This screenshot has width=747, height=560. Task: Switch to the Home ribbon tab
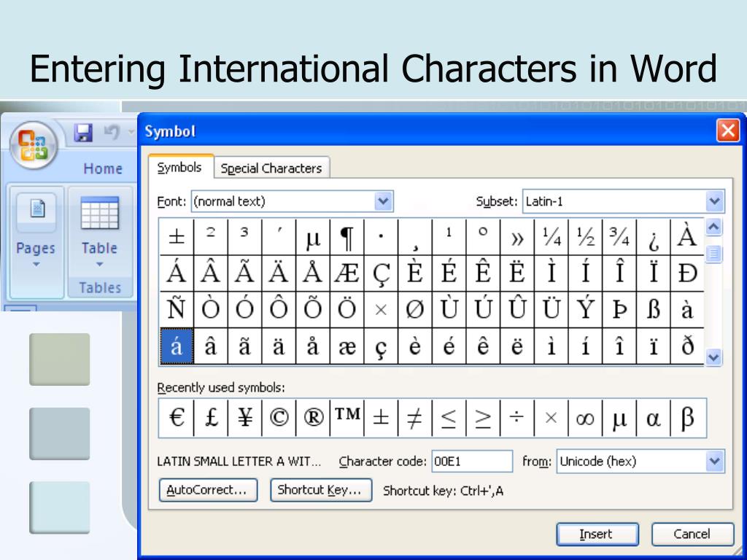pyautogui.click(x=102, y=168)
